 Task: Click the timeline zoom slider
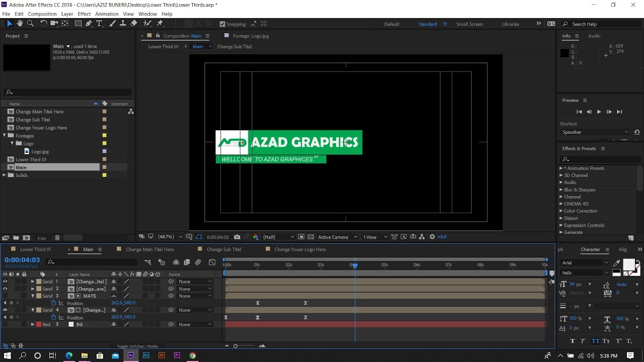tap(235, 346)
